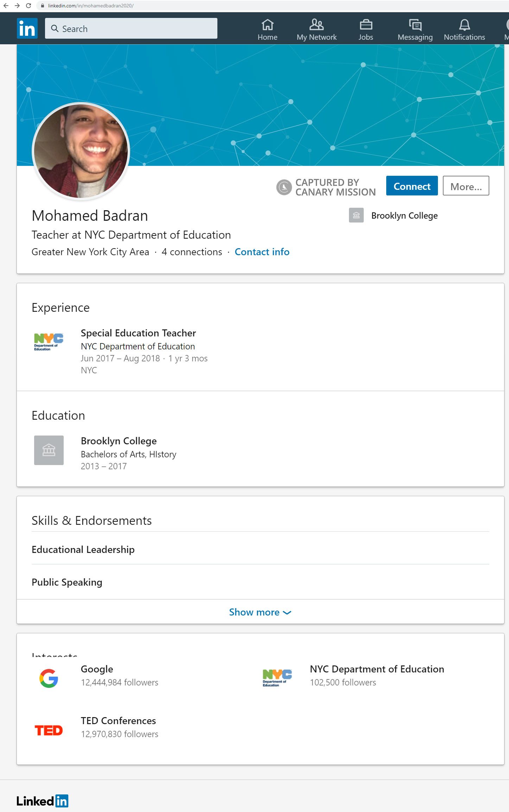Viewport: 509px width, 812px height.
Task: Click the browser back arrow
Action: (x=6, y=6)
